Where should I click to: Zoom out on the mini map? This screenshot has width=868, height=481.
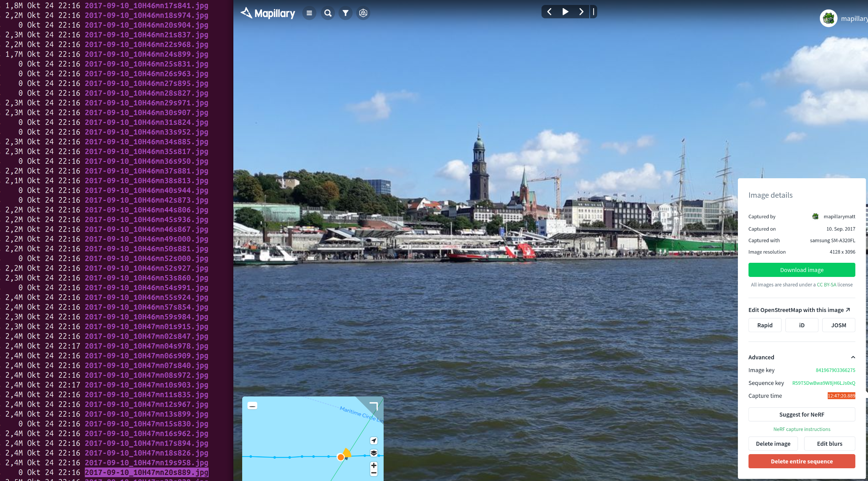tap(374, 473)
